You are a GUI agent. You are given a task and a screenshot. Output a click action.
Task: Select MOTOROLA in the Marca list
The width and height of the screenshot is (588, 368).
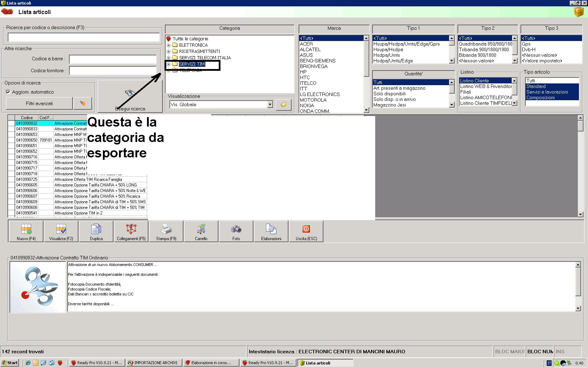click(x=313, y=100)
